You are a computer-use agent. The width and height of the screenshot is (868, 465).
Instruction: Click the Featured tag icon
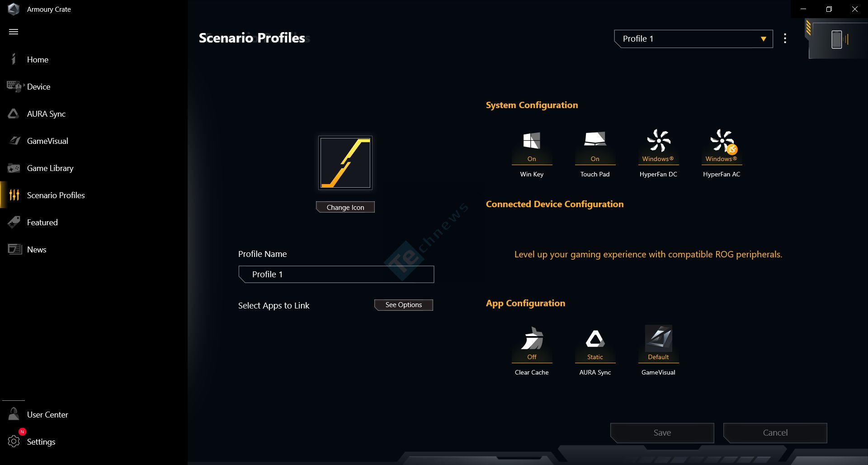coord(14,222)
